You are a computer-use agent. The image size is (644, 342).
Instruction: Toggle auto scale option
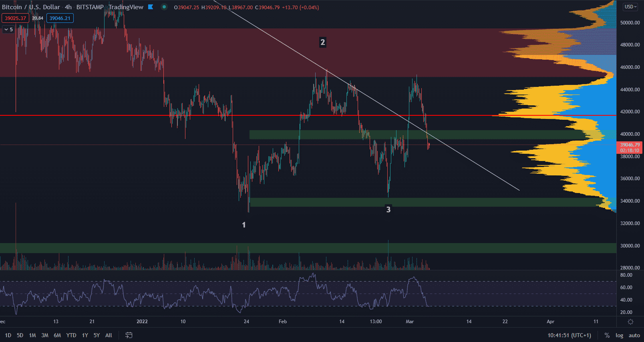pos(634,335)
